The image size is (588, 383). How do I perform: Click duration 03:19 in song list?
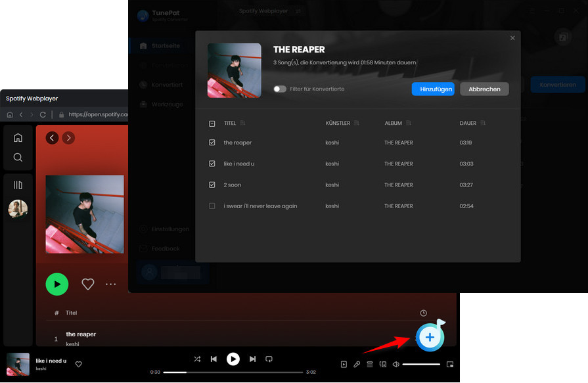pos(466,143)
